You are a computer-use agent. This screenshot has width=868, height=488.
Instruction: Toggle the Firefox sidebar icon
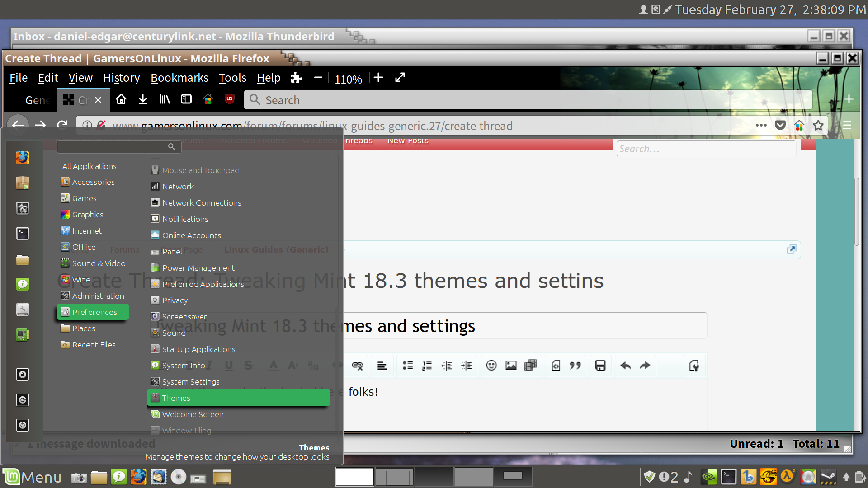coord(186,99)
